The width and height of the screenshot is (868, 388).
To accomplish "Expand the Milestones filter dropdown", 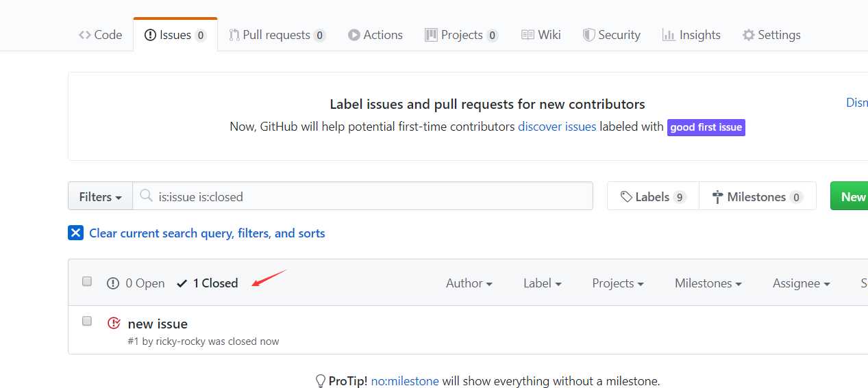I will [x=708, y=283].
